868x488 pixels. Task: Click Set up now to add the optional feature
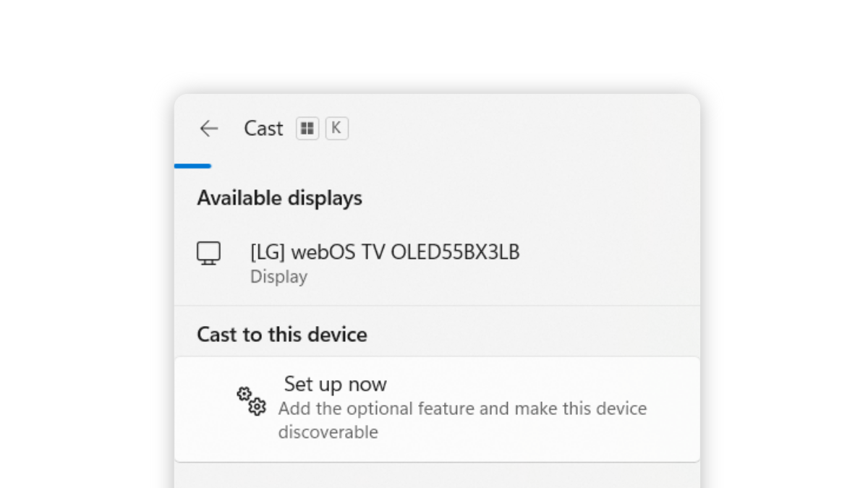tap(334, 384)
